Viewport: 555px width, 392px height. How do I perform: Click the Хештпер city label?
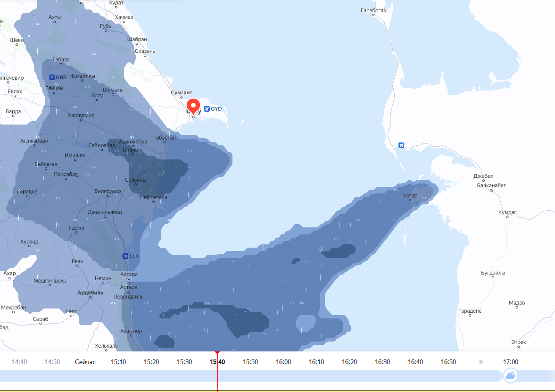[x=131, y=331]
